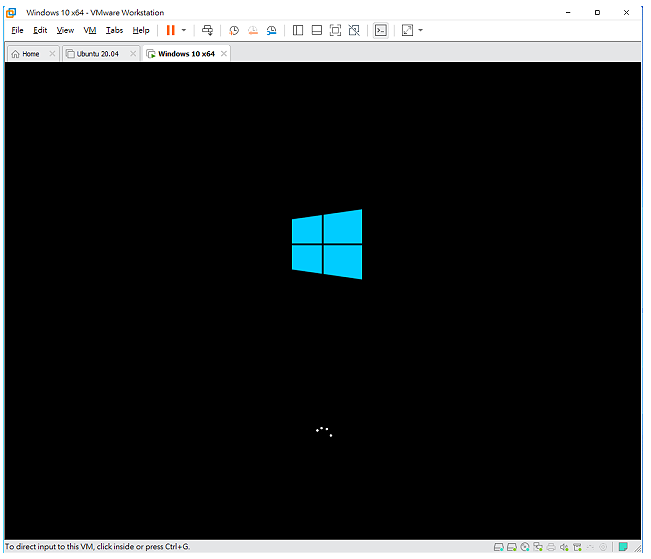Open the File menu

[17, 30]
